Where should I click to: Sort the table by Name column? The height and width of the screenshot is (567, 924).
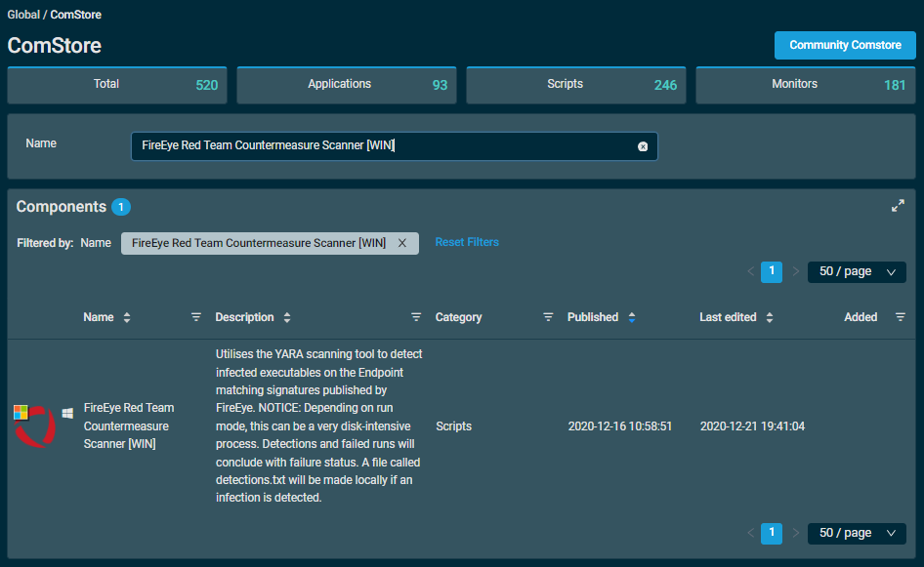pos(127,317)
